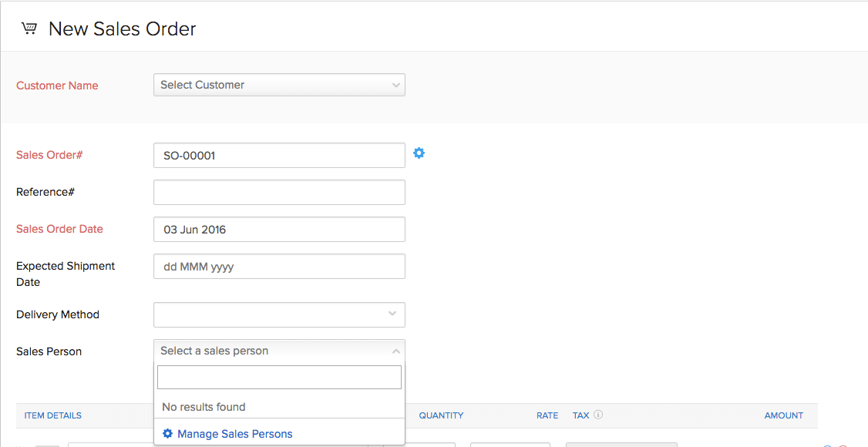Screen dimensions: 868x447
Task: Click the gear icon beside Manage Sales Persons
Action: (168, 433)
